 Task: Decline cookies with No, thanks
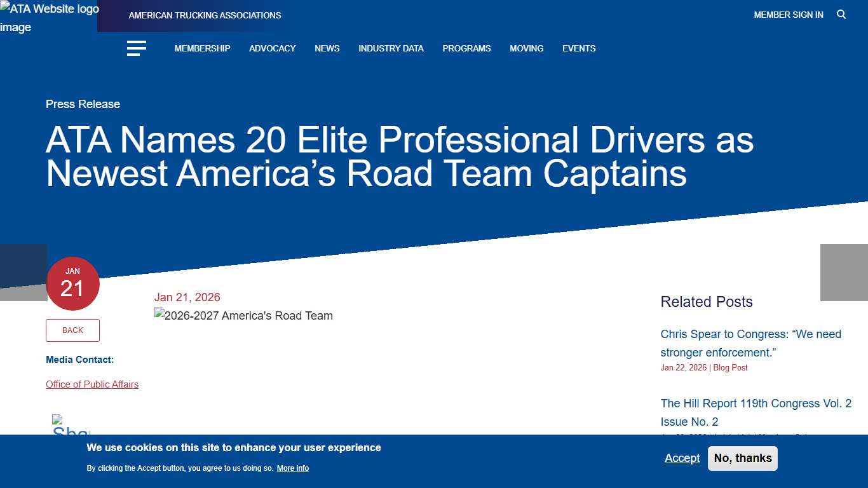point(742,458)
